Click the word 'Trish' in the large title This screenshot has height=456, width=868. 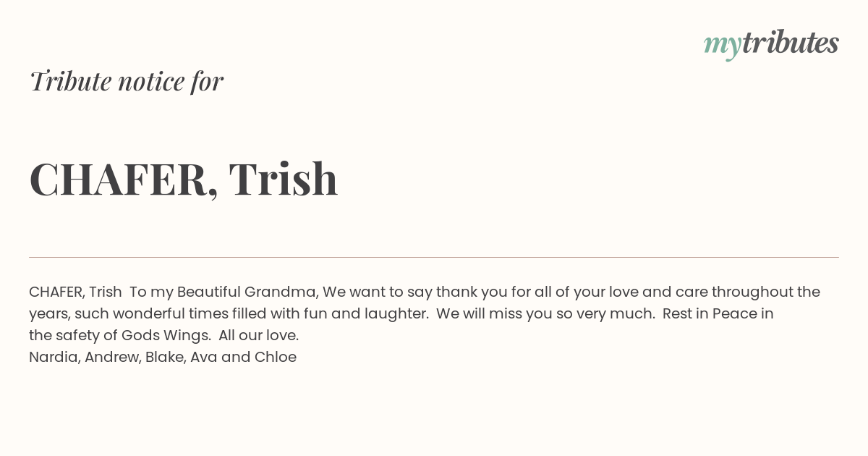[284, 178]
